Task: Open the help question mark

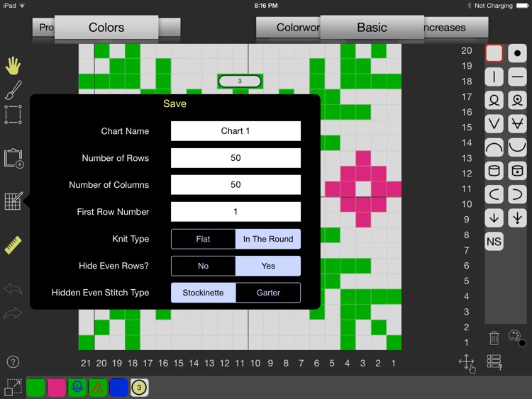Action: pos(13,361)
